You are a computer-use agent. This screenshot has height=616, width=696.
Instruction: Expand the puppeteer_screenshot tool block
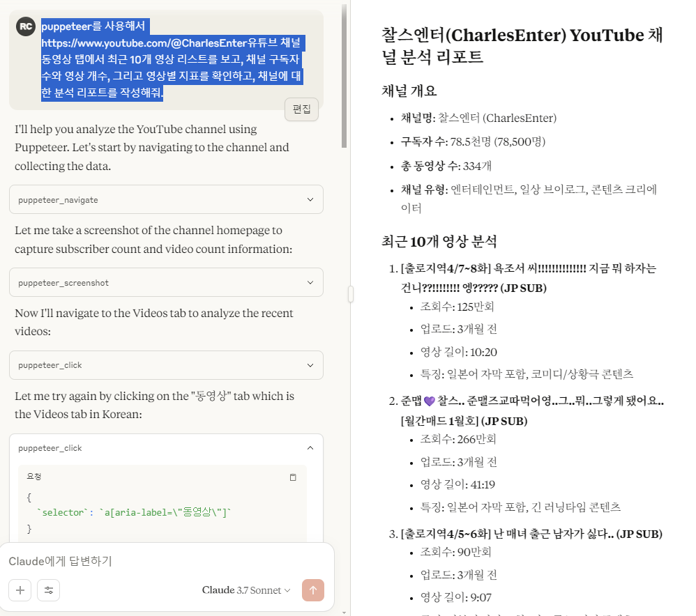[x=166, y=282]
